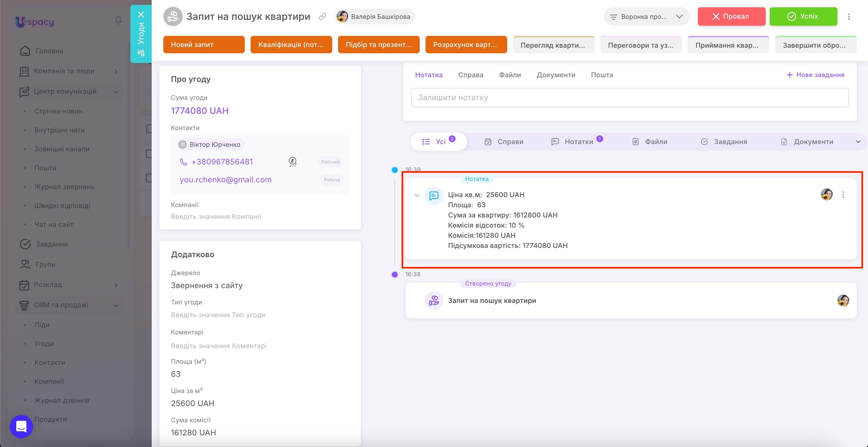
Task: Switch to the Пошта tab
Action: [x=602, y=75]
